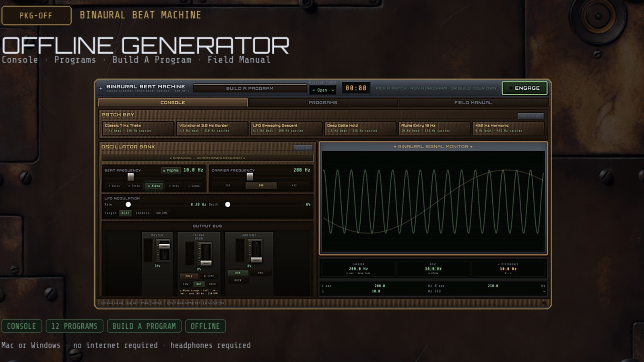Viewport: 644px width, 362px height.
Task: Select Pink ambient noise
Action: coord(260,273)
